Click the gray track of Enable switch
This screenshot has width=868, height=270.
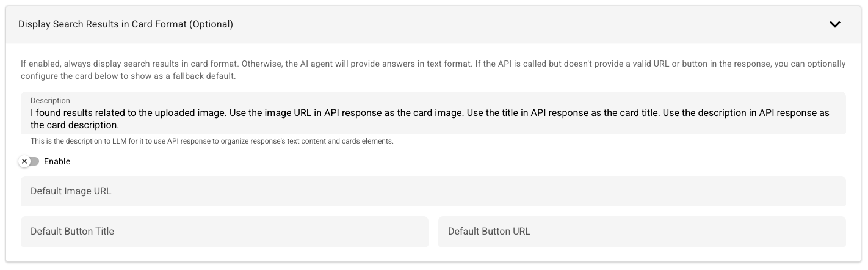35,161
